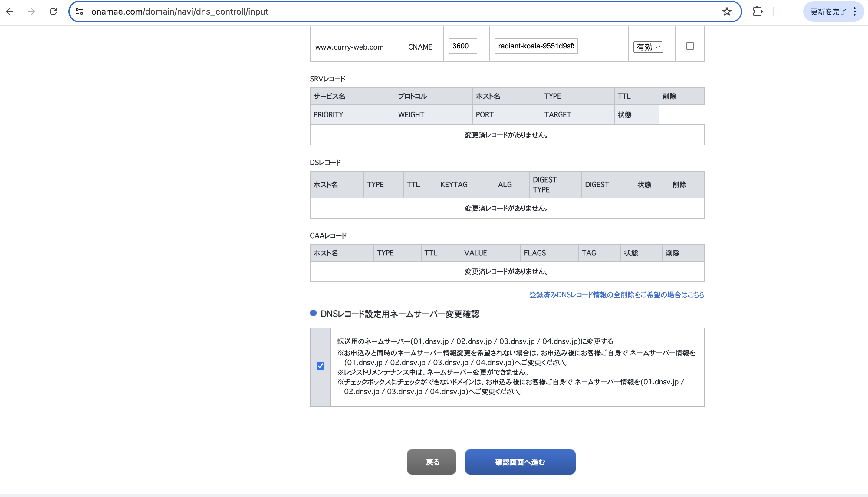Click the WEIGHT header in SRV table
Screen dimensions: 868x497
coord(433,115)
